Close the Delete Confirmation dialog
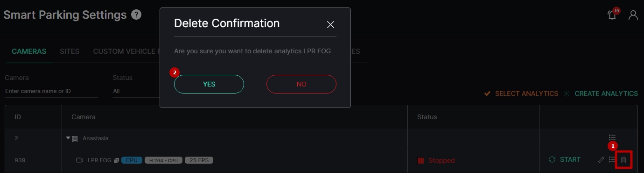 point(330,25)
